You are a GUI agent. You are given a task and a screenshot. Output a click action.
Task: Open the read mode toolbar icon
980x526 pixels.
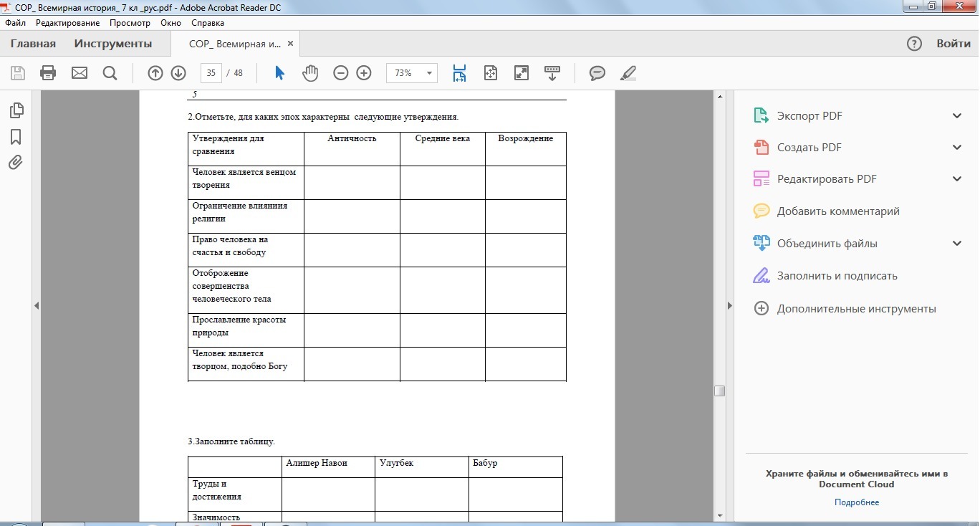coord(552,73)
